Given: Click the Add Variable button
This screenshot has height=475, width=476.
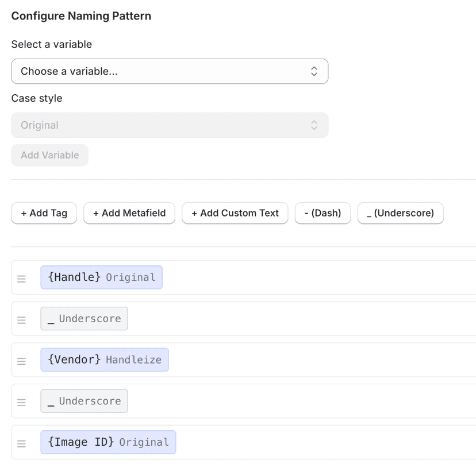Looking at the screenshot, I should (x=49, y=155).
